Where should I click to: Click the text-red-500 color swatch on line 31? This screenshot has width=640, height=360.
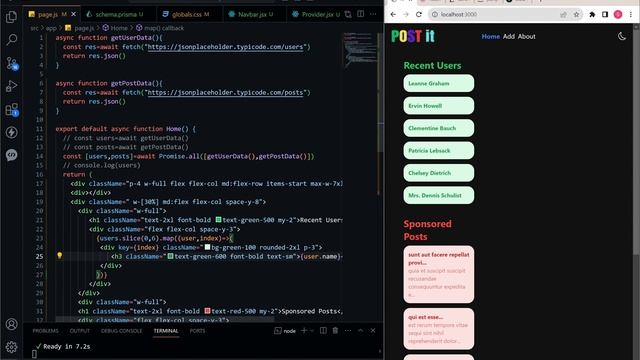pos(207,311)
